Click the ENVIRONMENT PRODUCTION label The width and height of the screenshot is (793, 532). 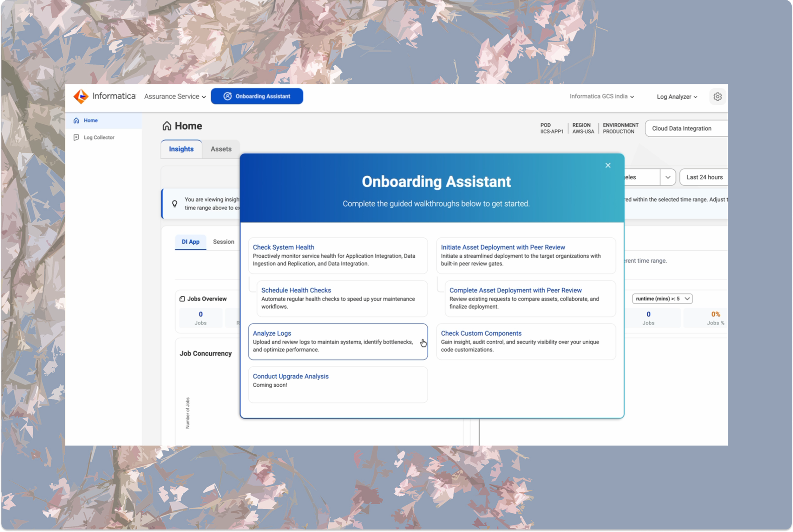pyautogui.click(x=620, y=128)
